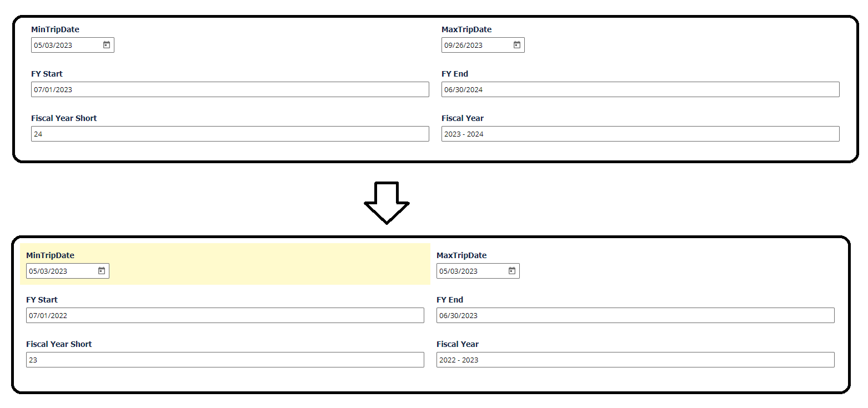This screenshot has width=868, height=408.
Task: Focus the Fiscal Year field 2022 - 2023
Action: [635, 360]
